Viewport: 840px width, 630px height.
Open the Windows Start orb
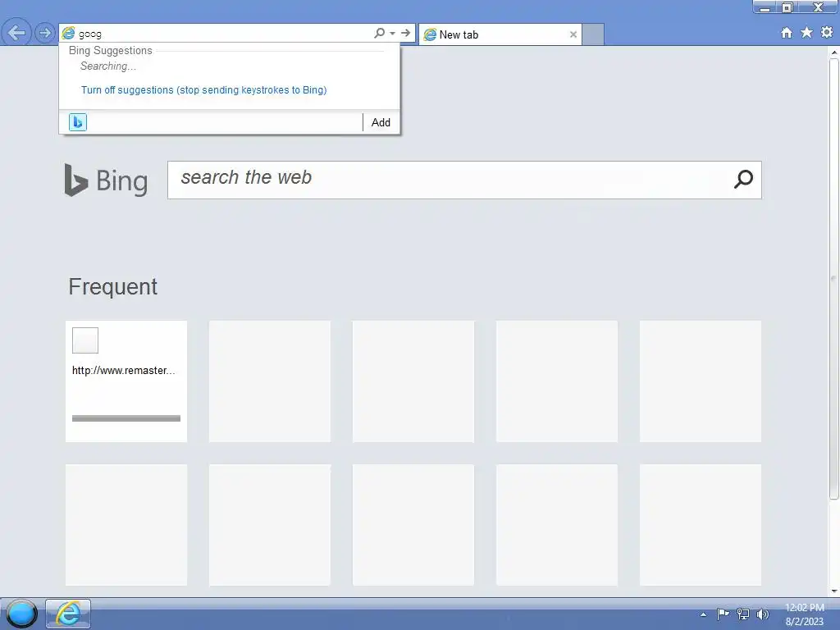click(21, 614)
